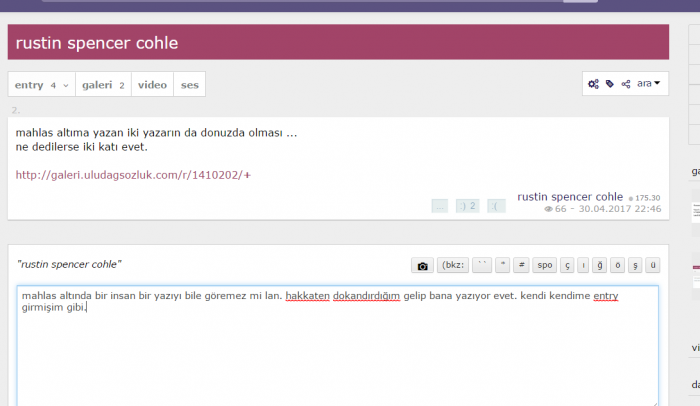Screen dimensions: 700x406
Task: Click inside the entry text area
Action: [x=337, y=350]
